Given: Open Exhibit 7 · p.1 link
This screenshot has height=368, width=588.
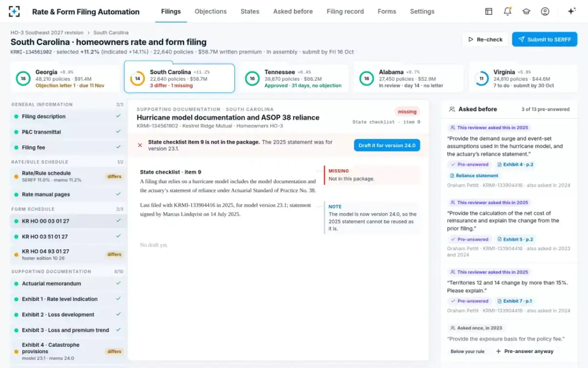Looking at the screenshot, I should 515,301.
